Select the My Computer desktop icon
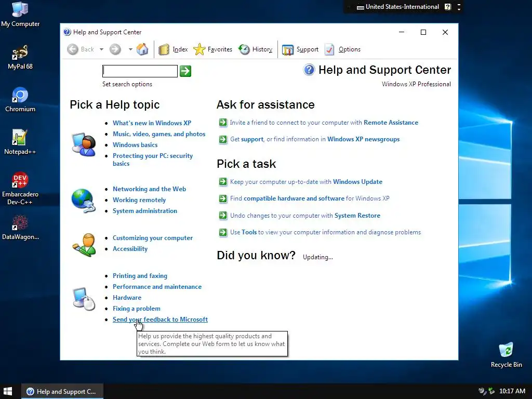 [x=20, y=15]
